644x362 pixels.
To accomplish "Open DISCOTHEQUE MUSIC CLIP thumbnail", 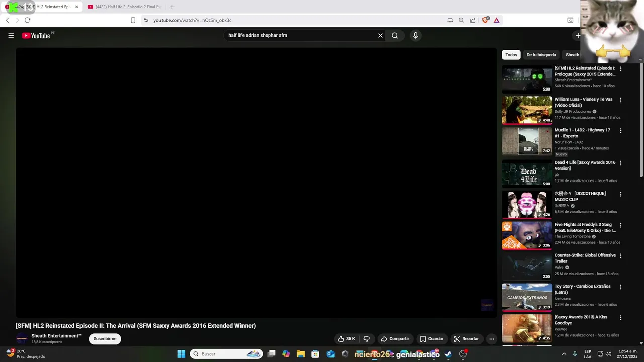I will pos(527,204).
